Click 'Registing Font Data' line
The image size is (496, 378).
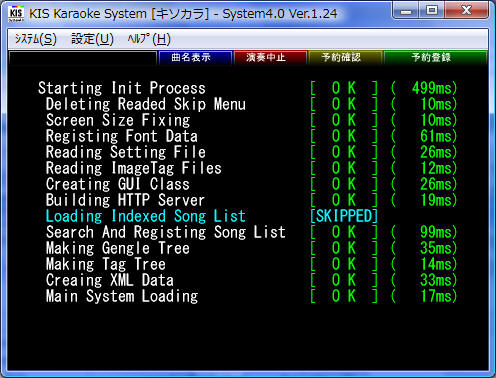[122, 136]
